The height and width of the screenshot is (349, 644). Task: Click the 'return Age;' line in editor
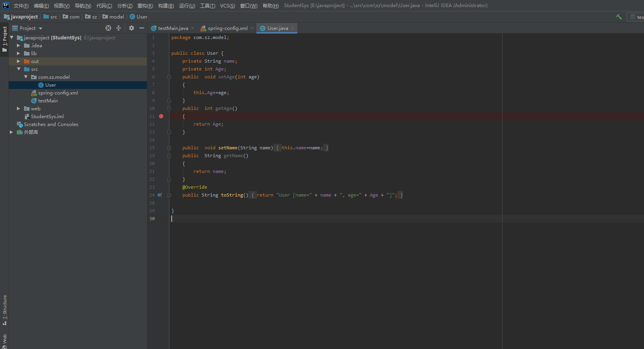point(208,124)
